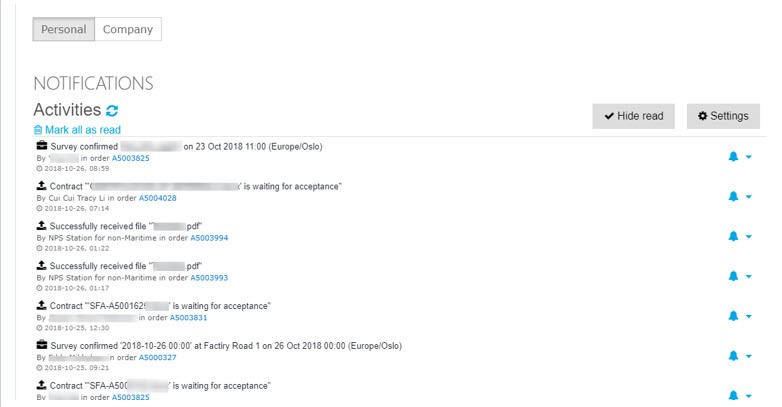782x407 pixels.
Task: Open order link A5003831
Action: (189, 318)
